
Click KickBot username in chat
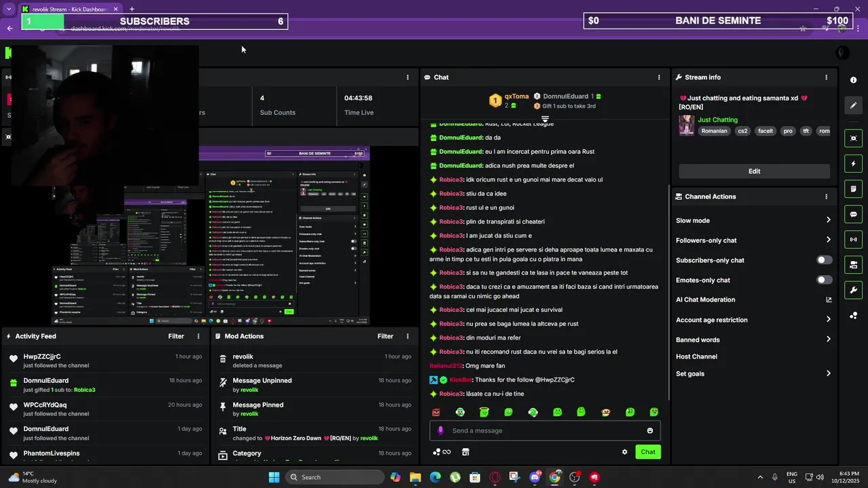click(x=460, y=380)
